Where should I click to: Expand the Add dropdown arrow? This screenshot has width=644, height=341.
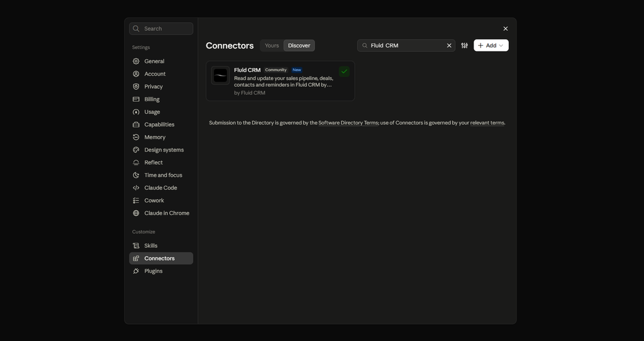pos(501,45)
